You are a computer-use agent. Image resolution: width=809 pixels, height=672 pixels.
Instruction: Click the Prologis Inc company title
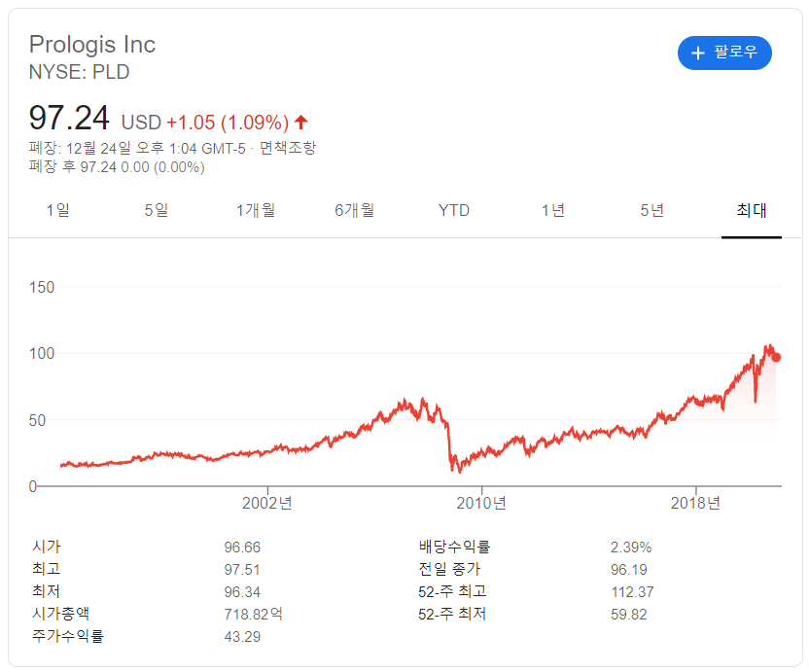click(x=92, y=45)
